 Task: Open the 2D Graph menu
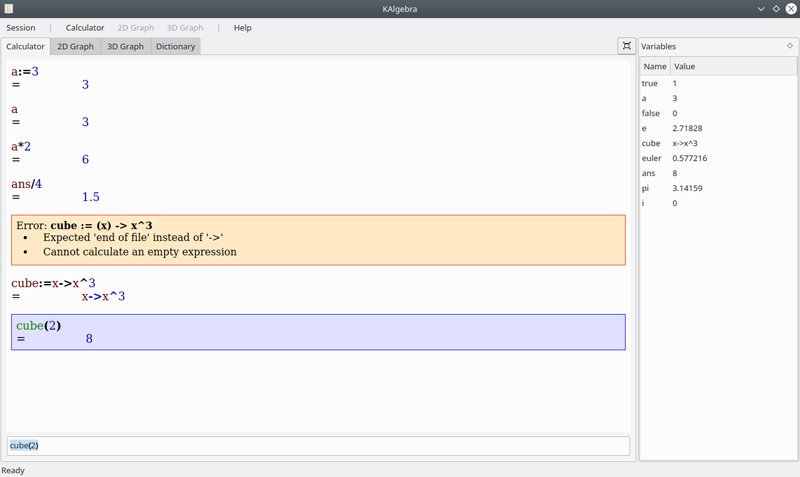click(x=136, y=28)
